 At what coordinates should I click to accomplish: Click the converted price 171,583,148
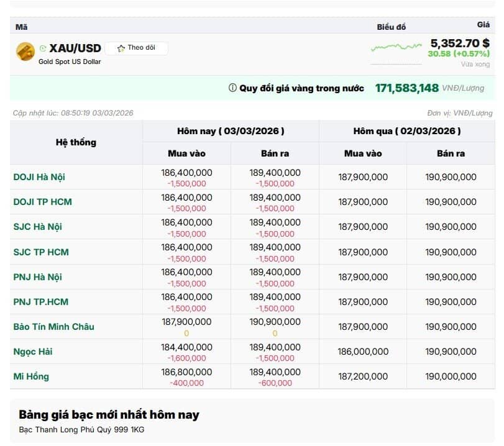[x=406, y=88]
